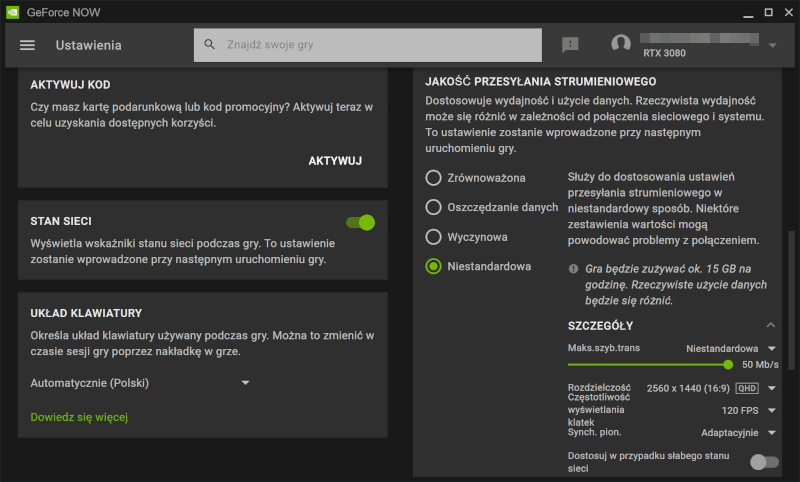Click the data usage info icon
This screenshot has height=482, width=800.
click(x=573, y=269)
